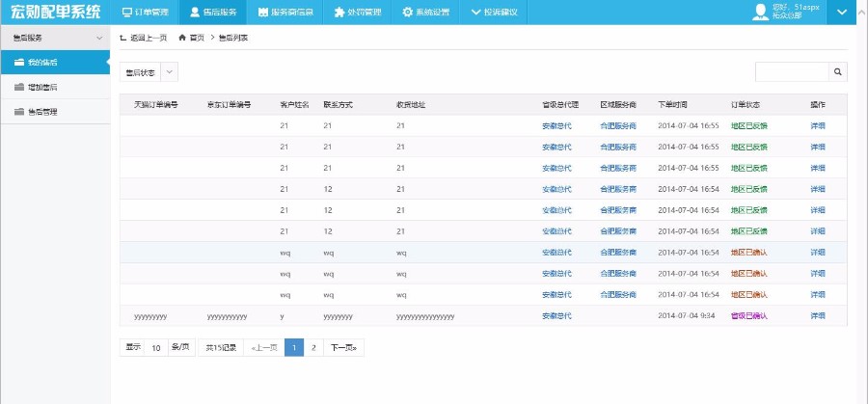Open the 投诉建议 menu
Viewport: 868px width, 404px height.
(493, 13)
